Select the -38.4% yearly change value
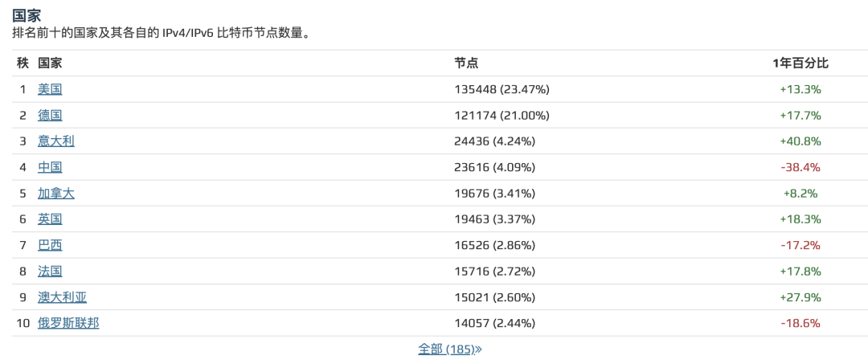 [x=800, y=167]
